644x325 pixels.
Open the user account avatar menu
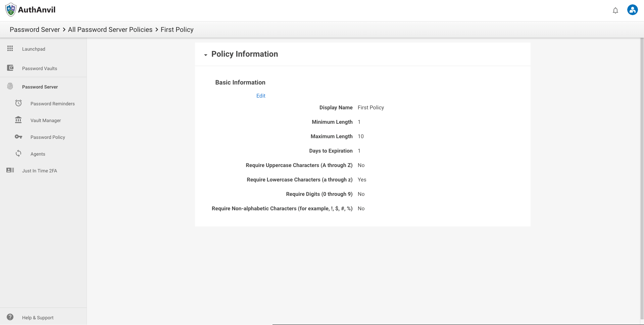(x=633, y=10)
